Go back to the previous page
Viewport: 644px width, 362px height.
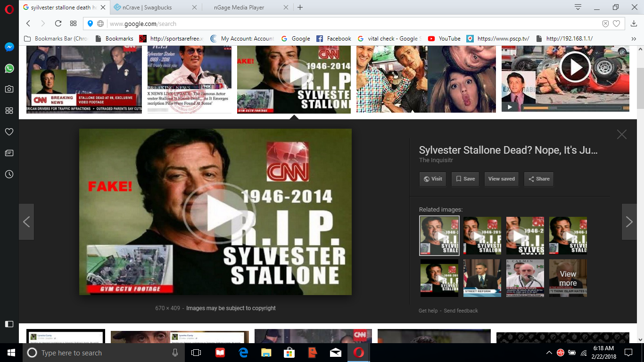(x=28, y=24)
